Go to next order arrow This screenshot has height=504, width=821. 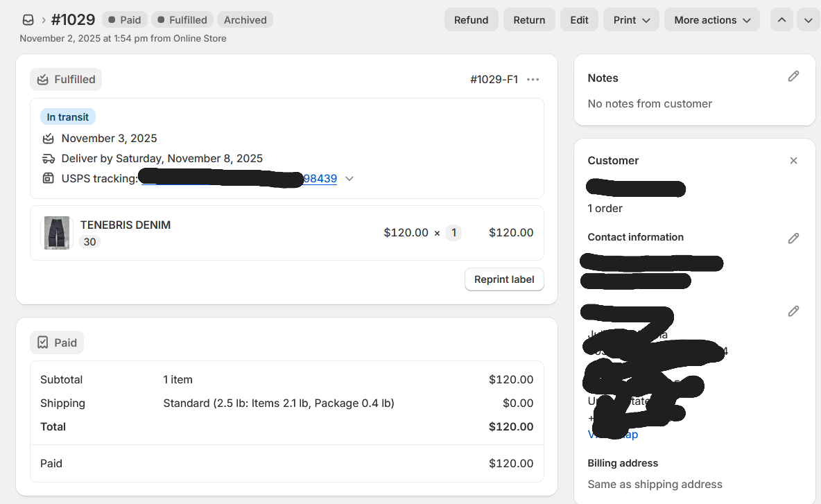tap(808, 20)
